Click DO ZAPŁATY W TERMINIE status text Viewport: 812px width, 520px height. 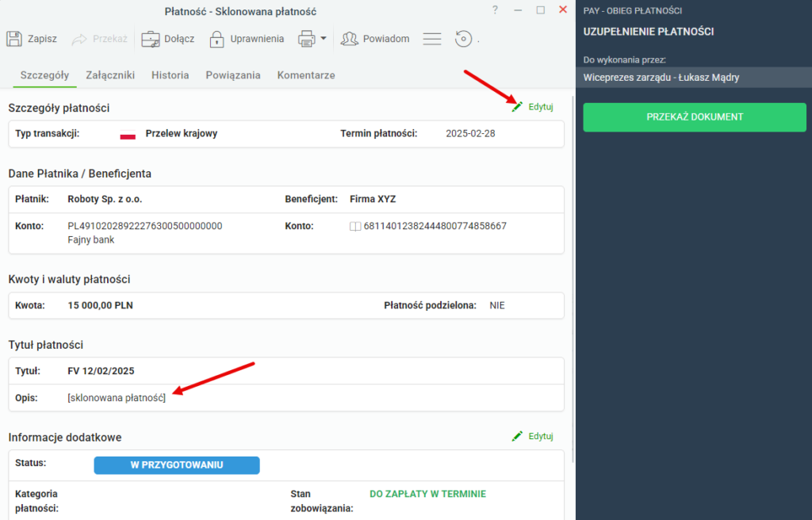tap(427, 494)
